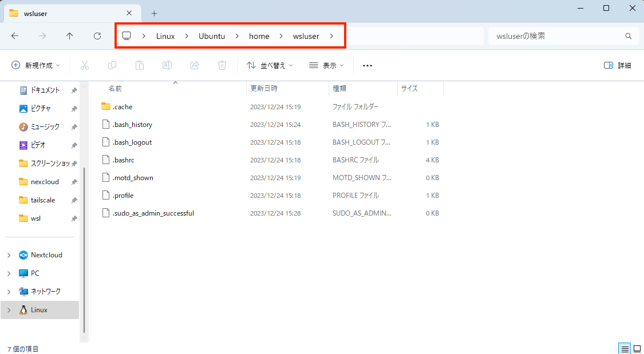
Task: Click the Share icon in the toolbar
Action: tap(195, 65)
